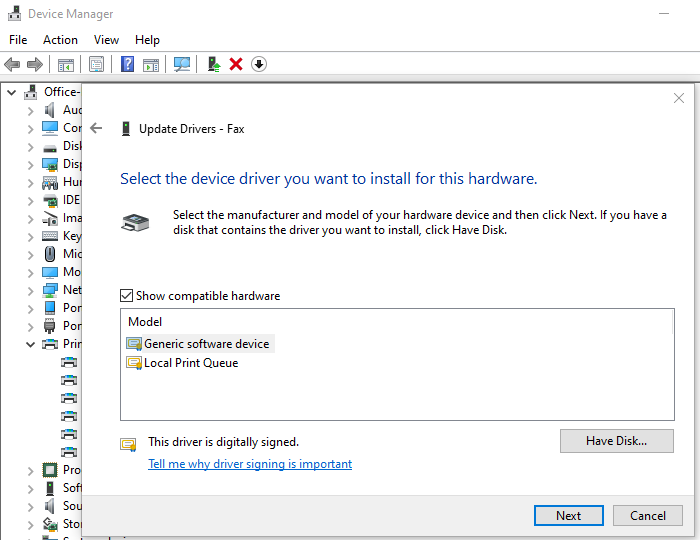Click the Have Disk button
700x540 pixels.
616,441
